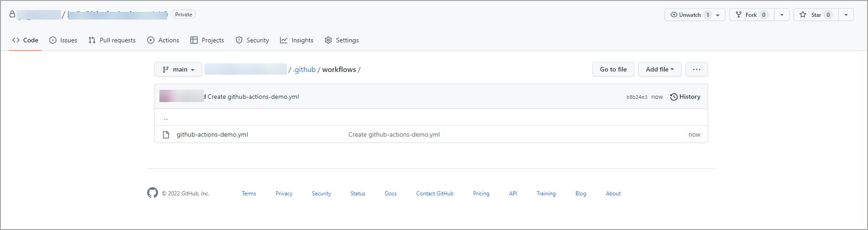Open the Pricing footer link
868x230 pixels.
(x=481, y=194)
